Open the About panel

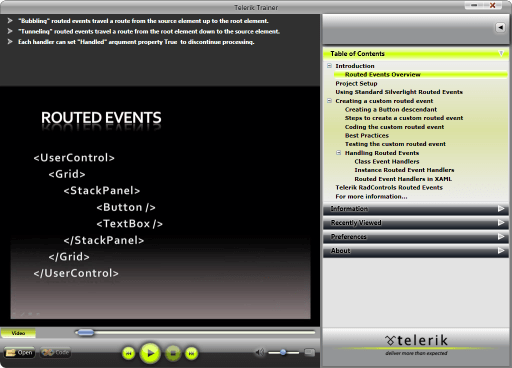tap(416, 251)
